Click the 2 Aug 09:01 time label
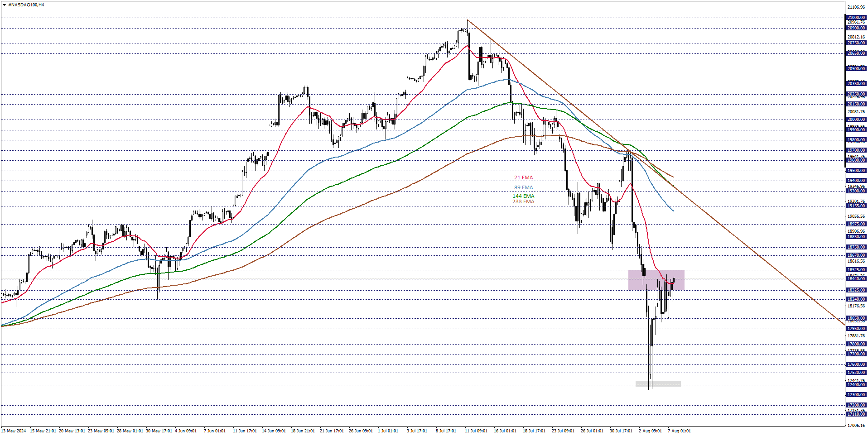 tap(651, 431)
